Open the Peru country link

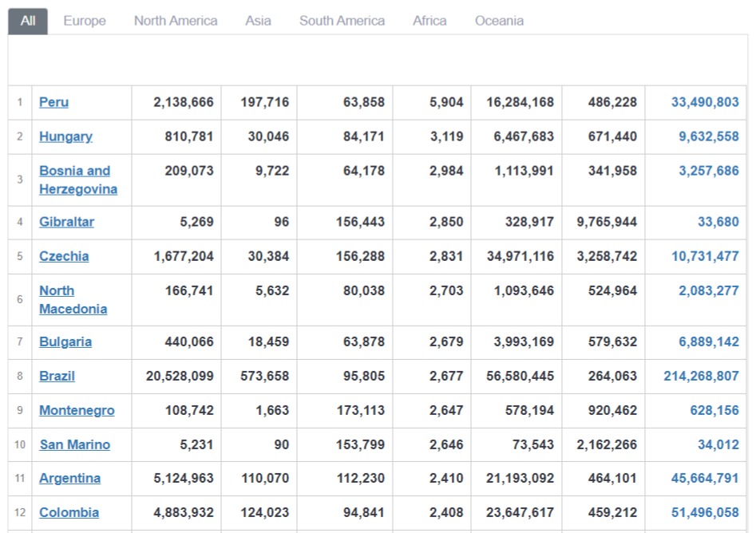[54, 102]
